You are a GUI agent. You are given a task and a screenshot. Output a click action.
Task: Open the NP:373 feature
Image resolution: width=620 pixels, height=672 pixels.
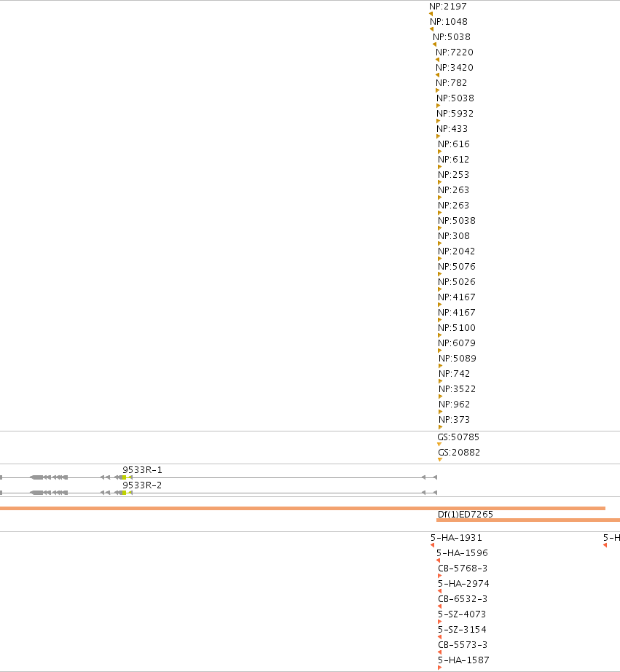click(x=454, y=420)
